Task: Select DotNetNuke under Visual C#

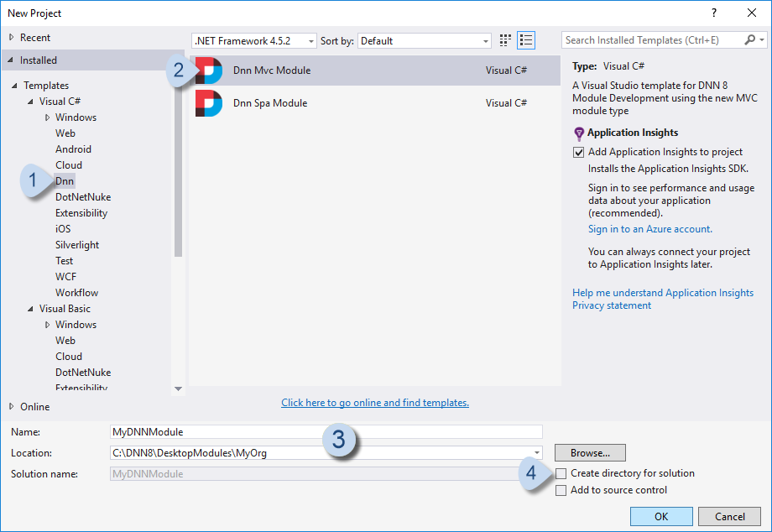Action: [83, 197]
